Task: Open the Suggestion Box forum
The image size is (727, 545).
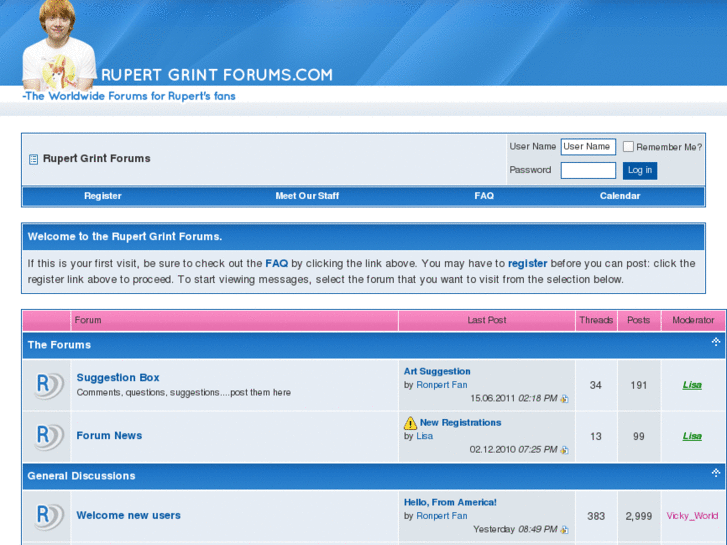Action: (x=118, y=378)
